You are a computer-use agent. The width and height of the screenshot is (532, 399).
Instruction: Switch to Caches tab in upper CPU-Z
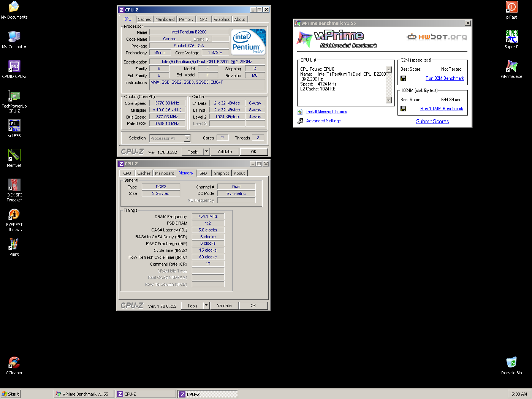click(144, 19)
